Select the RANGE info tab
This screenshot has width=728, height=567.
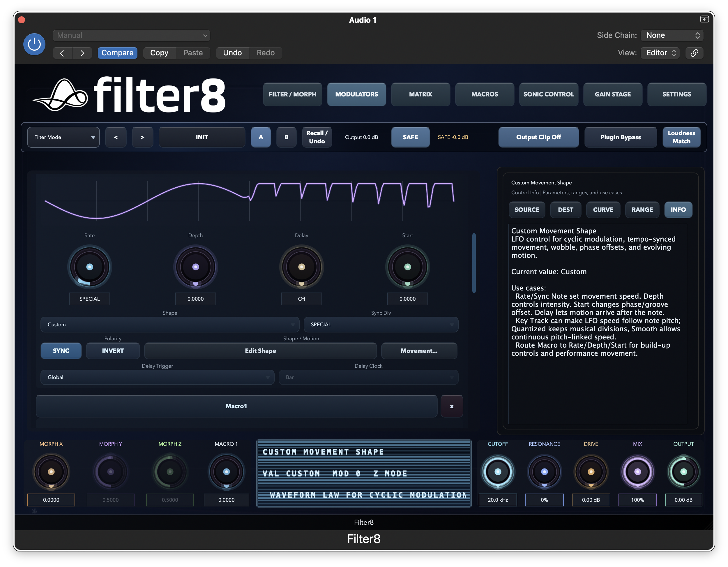pos(642,210)
